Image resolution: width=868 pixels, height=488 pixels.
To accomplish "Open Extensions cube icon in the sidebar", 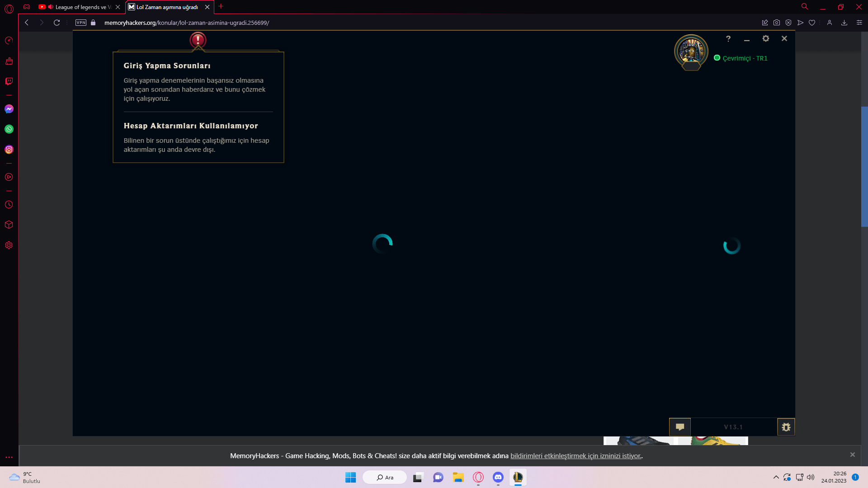I will pos(9,225).
